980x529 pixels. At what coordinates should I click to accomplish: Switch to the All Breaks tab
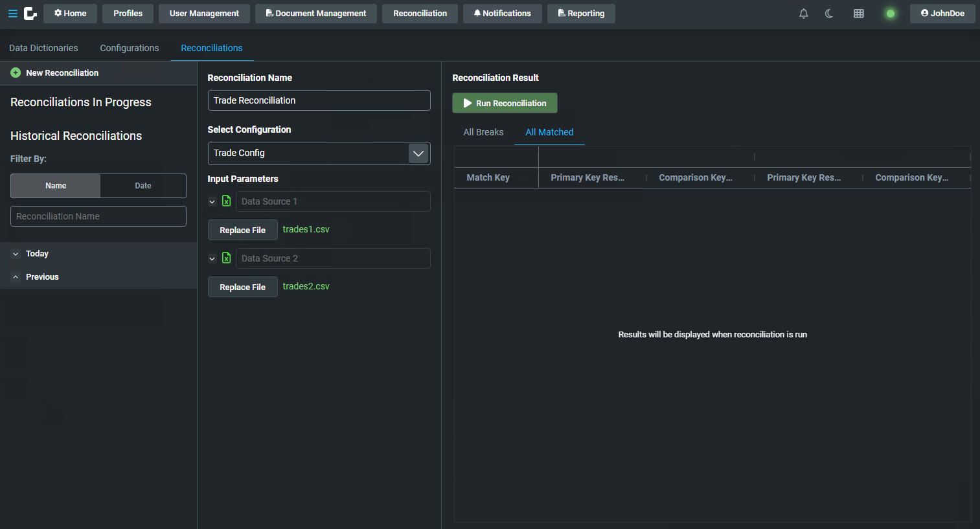pos(483,132)
